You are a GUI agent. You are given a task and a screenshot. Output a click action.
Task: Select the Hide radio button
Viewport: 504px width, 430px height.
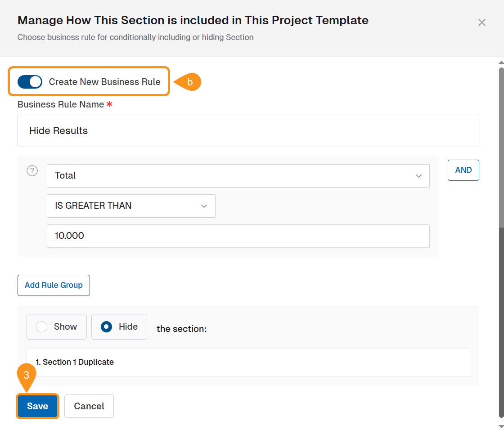tap(107, 327)
